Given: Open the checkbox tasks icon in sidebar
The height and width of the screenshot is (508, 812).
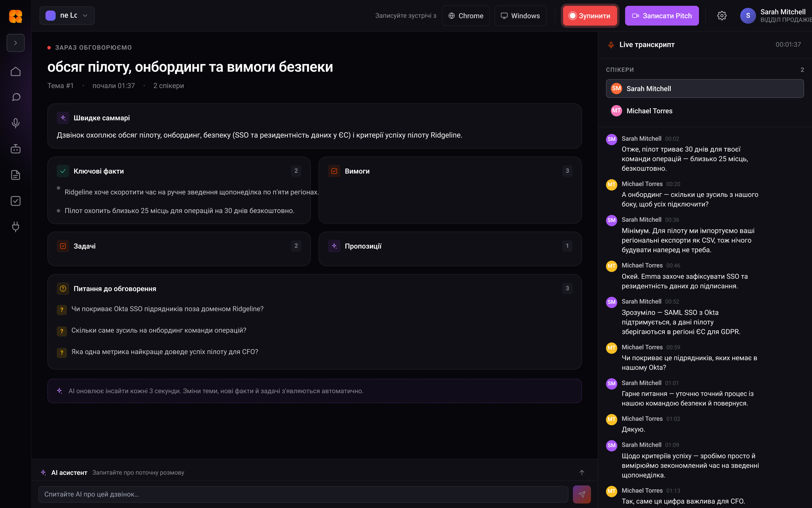Looking at the screenshot, I should (16, 201).
